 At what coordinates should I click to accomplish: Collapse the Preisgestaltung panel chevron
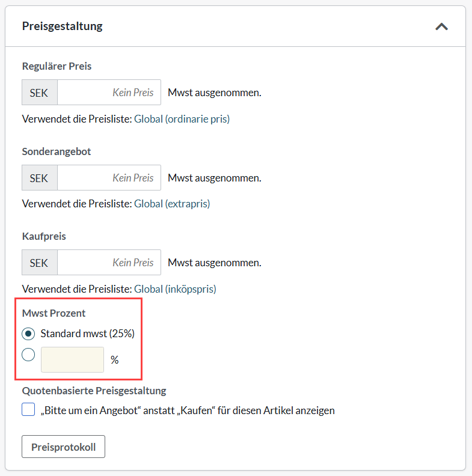(x=441, y=26)
